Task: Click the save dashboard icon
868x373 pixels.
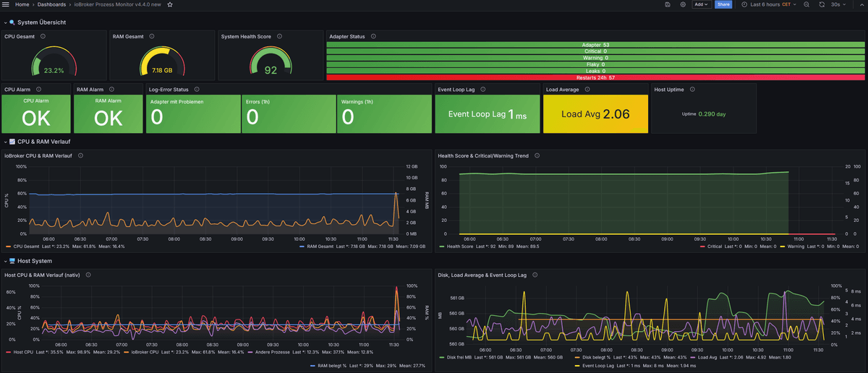Action: (x=667, y=4)
